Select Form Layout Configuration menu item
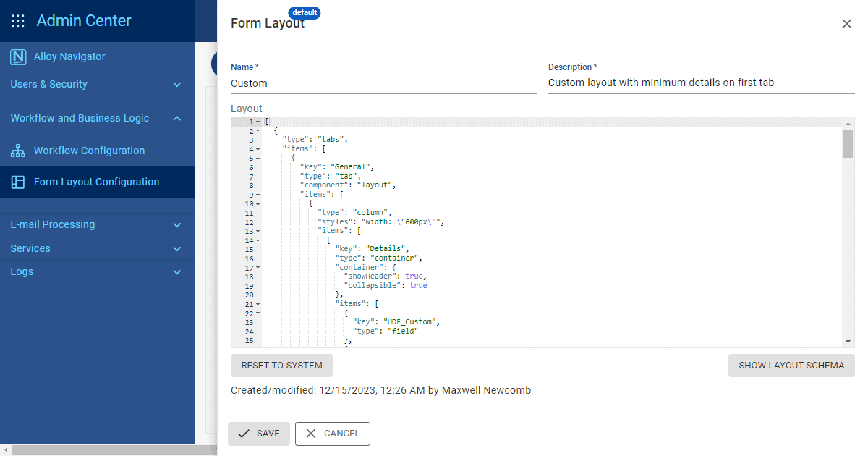This screenshot has height=456, width=868. 98,182
